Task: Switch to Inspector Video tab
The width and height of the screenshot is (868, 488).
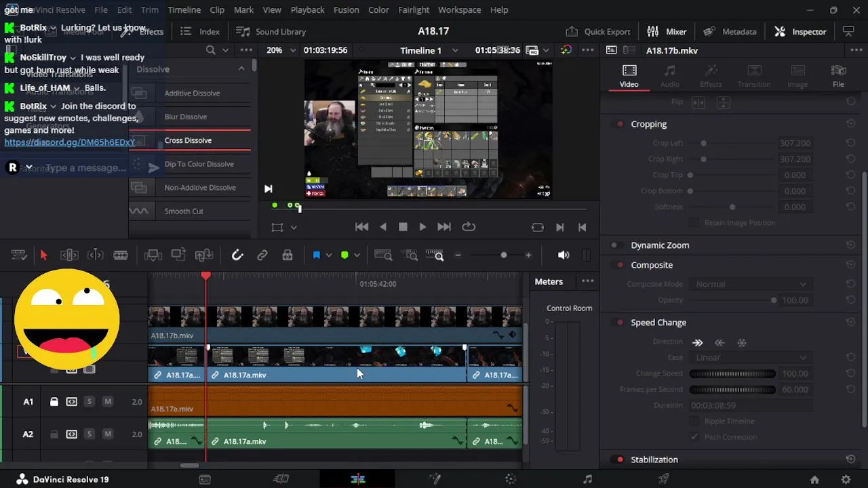Action: 629,76
